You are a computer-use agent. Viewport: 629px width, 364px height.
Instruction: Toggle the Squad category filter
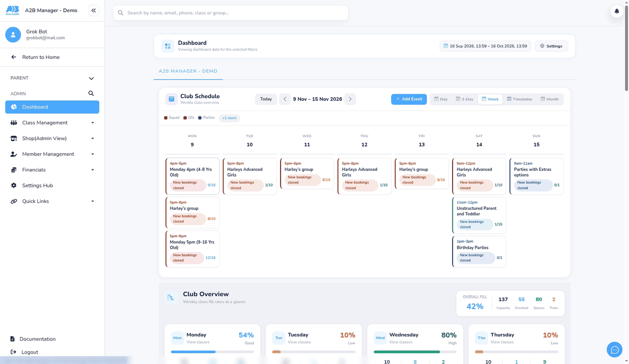click(x=172, y=118)
